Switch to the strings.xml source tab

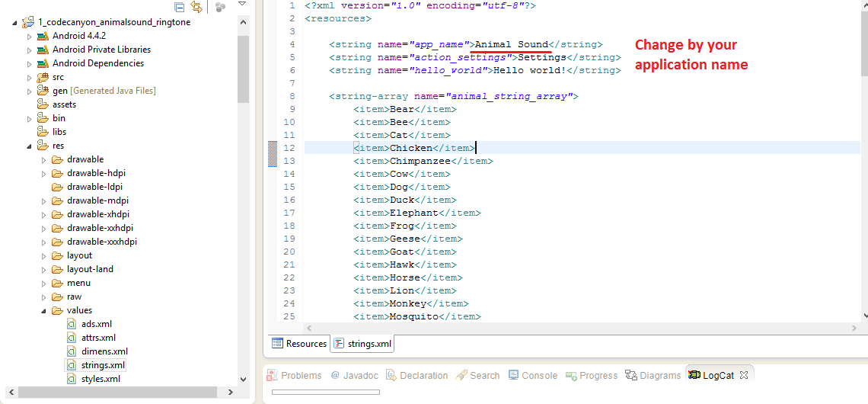click(363, 344)
